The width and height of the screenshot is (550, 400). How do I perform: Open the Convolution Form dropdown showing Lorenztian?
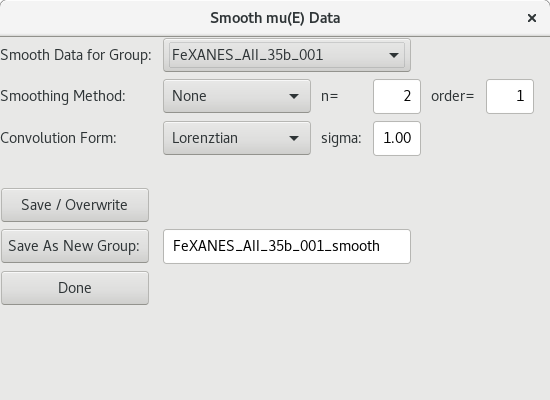click(x=237, y=138)
